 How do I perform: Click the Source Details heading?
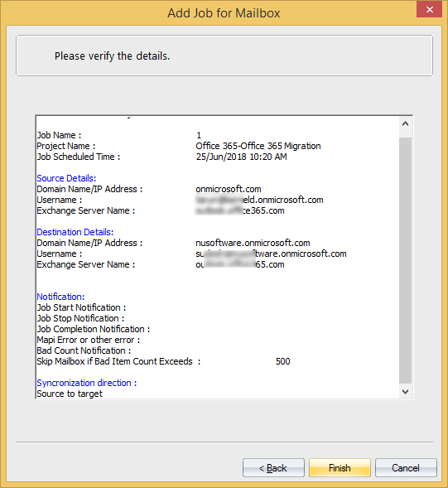coord(66,178)
